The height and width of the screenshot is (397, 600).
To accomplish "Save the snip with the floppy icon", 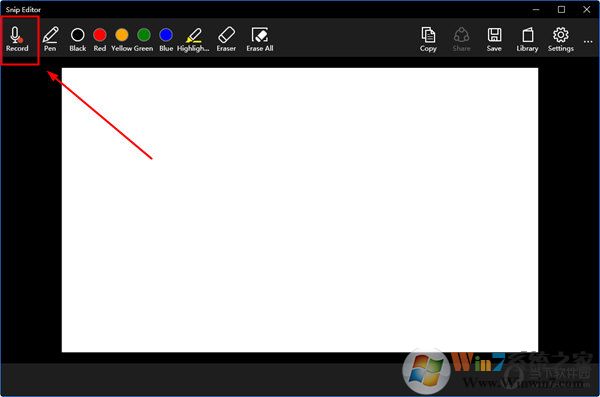I will [494, 39].
